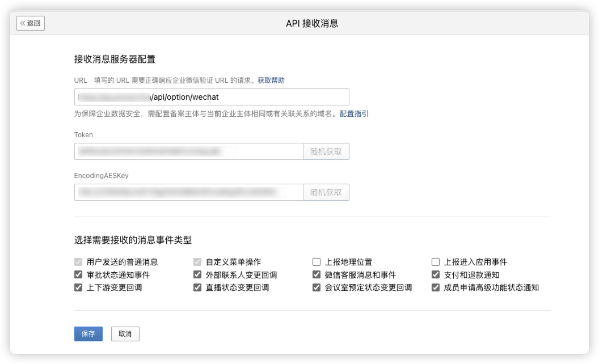Open the 获取帮助 help link
The width and height of the screenshot is (599, 364).
point(271,81)
